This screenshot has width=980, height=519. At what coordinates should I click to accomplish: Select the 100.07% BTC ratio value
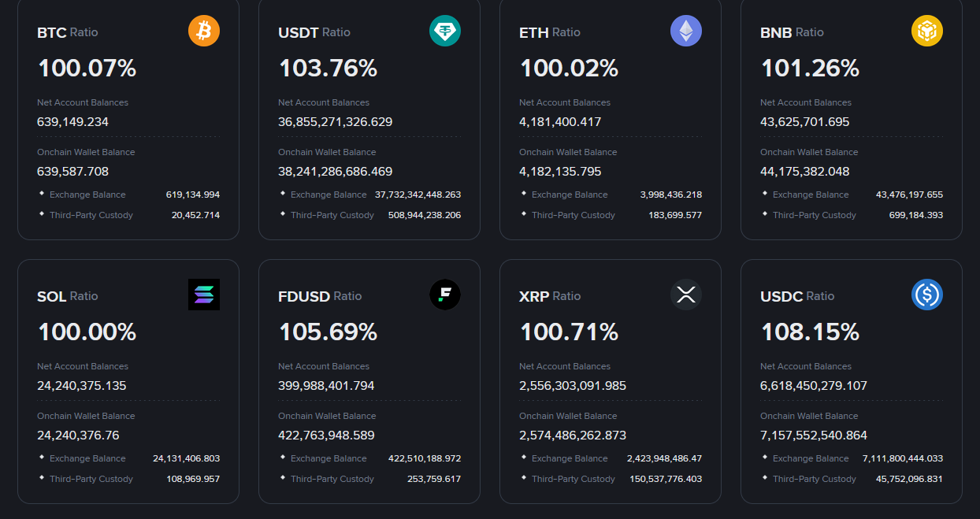pyautogui.click(x=87, y=68)
